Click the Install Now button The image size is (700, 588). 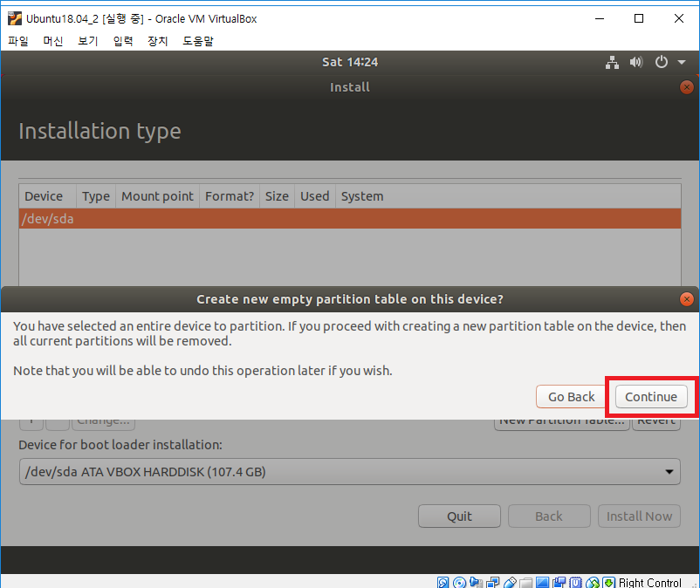(x=639, y=516)
